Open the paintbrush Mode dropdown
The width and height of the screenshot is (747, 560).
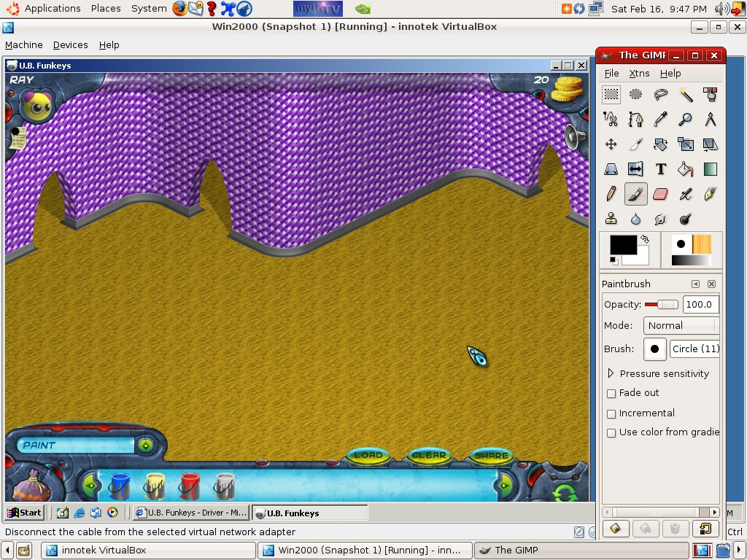681,326
